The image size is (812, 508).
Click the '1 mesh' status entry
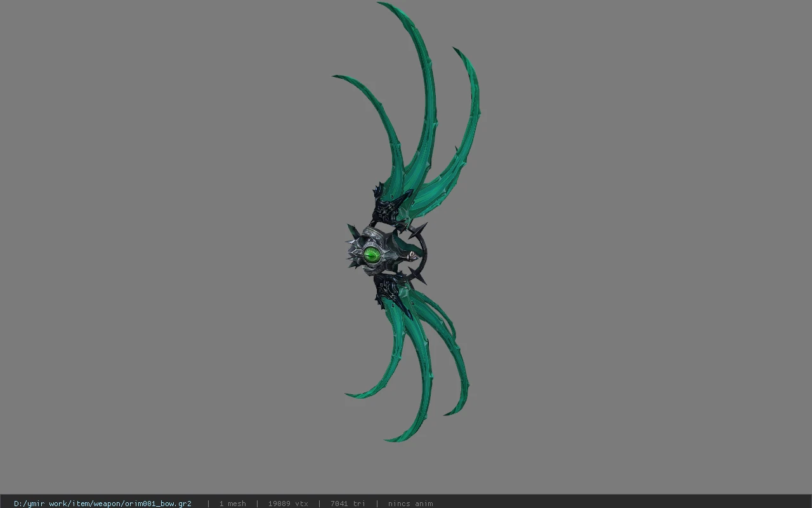pos(233,504)
